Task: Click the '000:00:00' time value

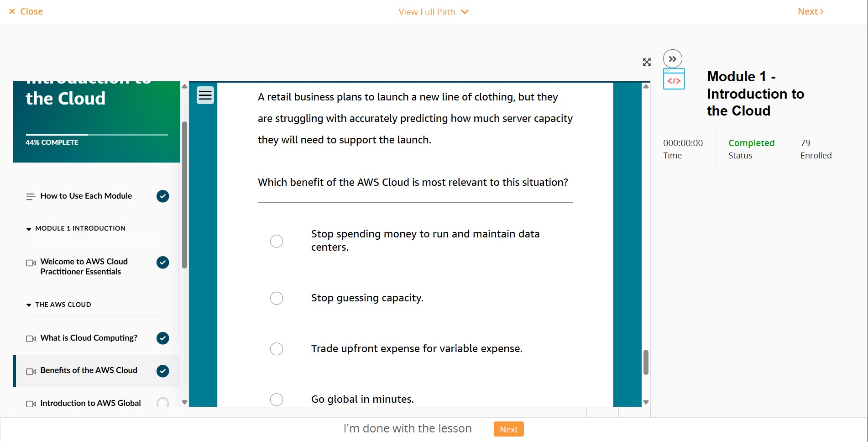Action: coord(683,143)
